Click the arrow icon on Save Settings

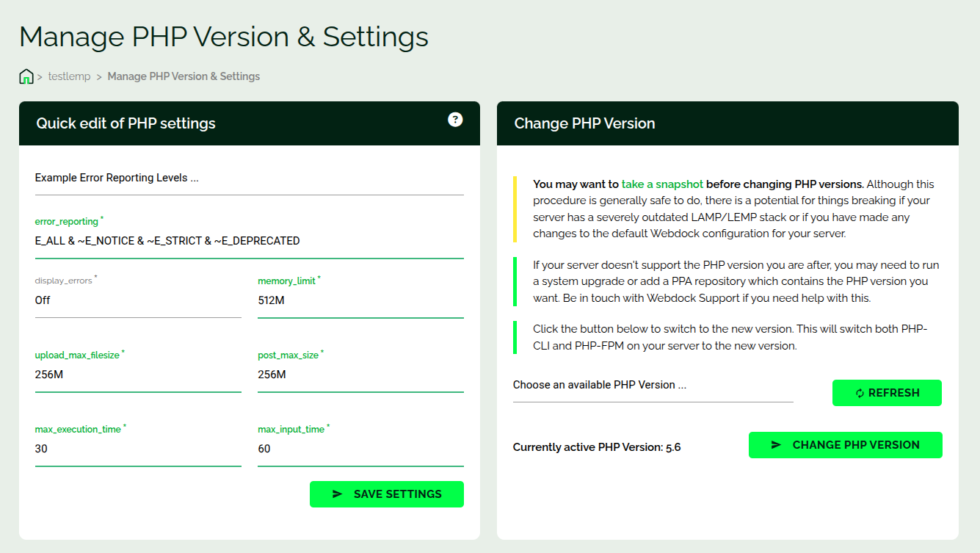(x=337, y=494)
